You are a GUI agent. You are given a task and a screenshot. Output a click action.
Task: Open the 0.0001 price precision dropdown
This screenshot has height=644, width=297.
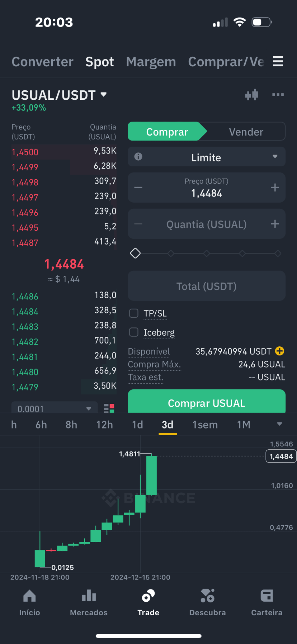[55, 408]
